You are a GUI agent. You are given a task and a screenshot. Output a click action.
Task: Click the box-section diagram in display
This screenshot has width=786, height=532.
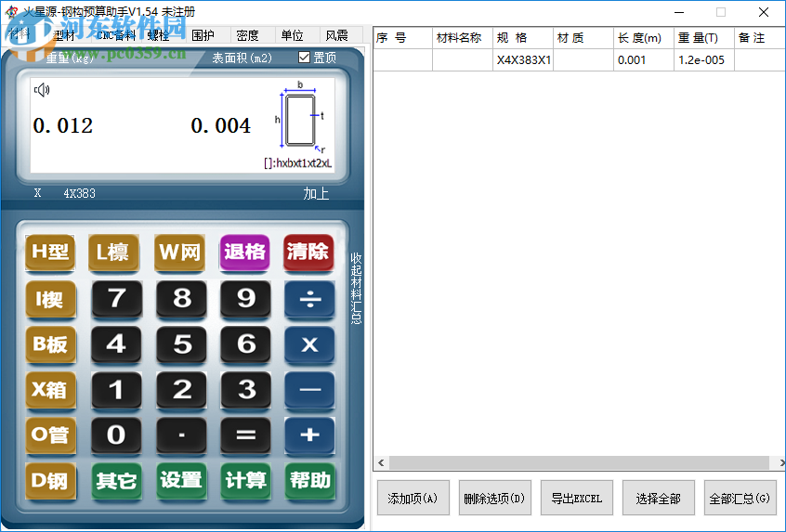pyautogui.click(x=300, y=119)
